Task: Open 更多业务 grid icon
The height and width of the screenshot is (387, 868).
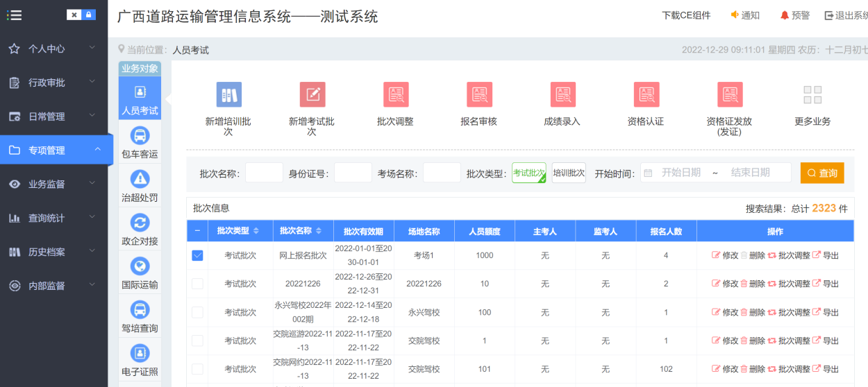Action: point(812,95)
